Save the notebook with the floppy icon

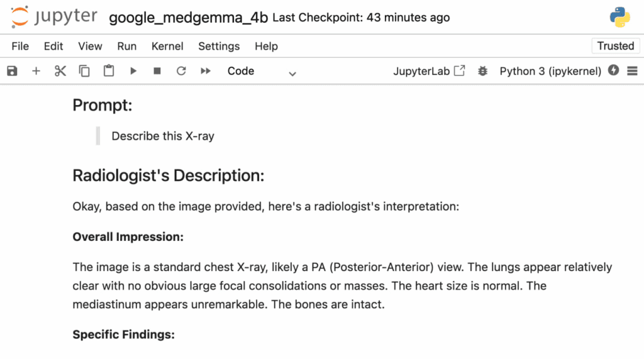[12, 71]
